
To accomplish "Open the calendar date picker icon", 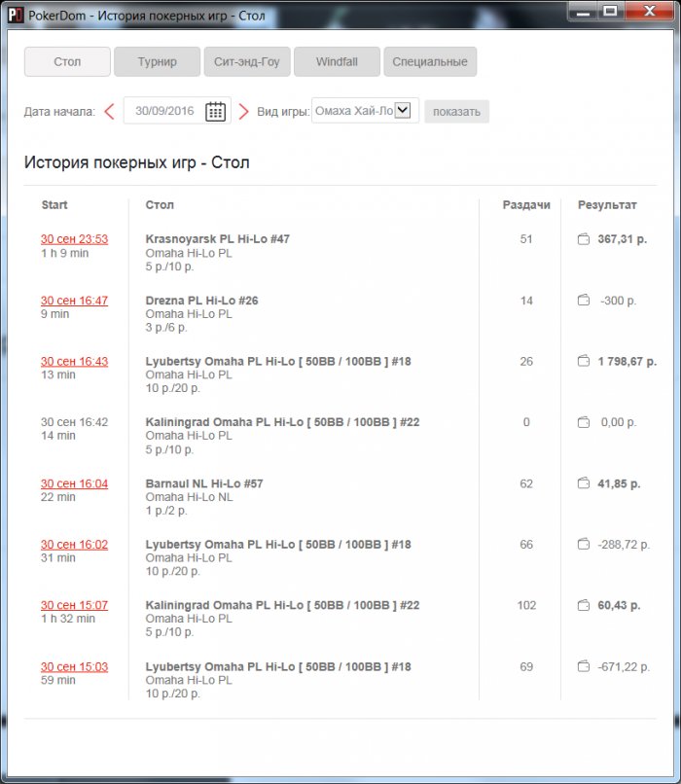I will pyautogui.click(x=216, y=111).
